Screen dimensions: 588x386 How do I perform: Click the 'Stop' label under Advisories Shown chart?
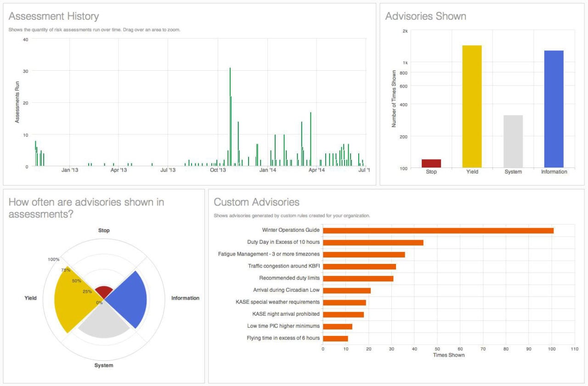click(431, 172)
